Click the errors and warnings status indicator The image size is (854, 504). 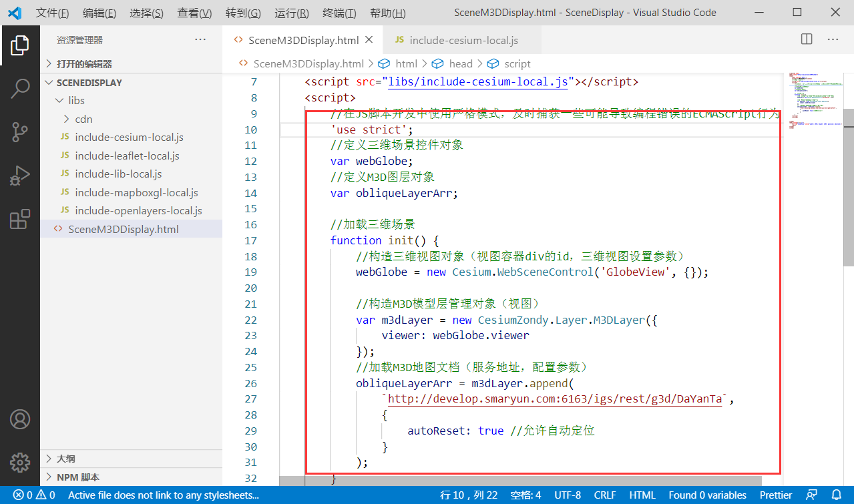pyautogui.click(x=34, y=495)
